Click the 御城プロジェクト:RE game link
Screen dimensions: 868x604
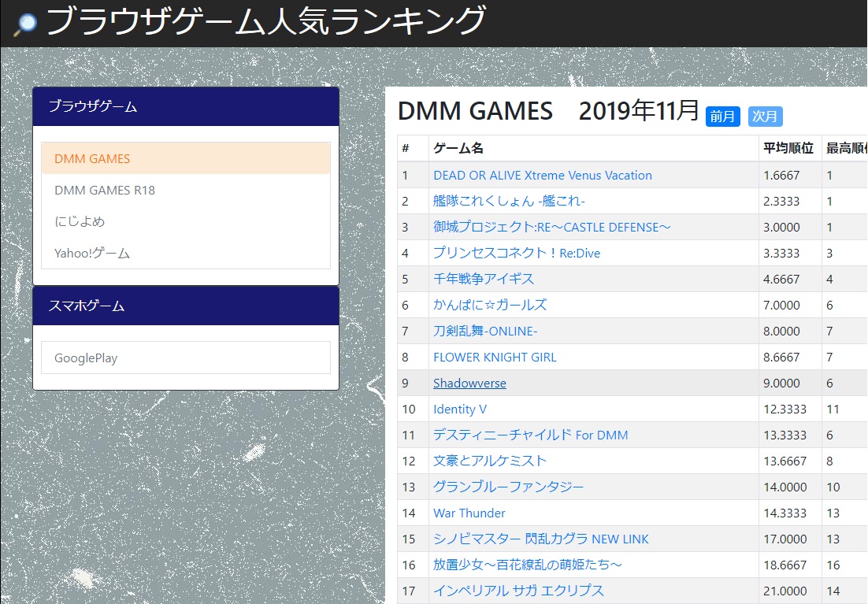tap(551, 227)
